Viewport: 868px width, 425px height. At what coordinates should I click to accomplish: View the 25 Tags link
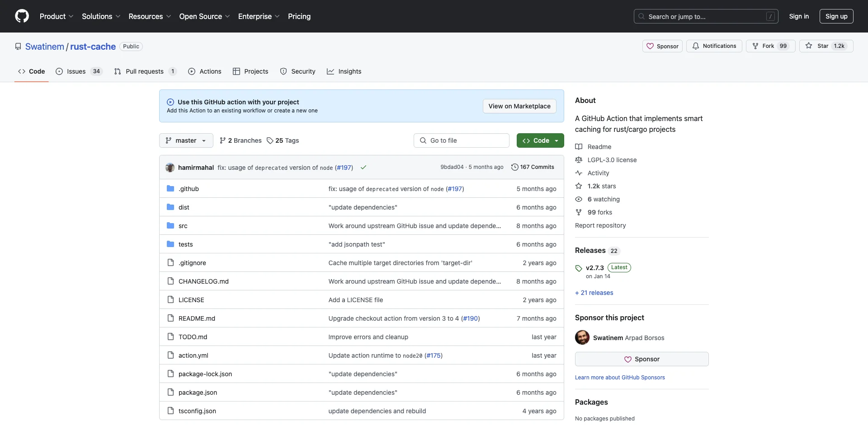click(x=283, y=140)
